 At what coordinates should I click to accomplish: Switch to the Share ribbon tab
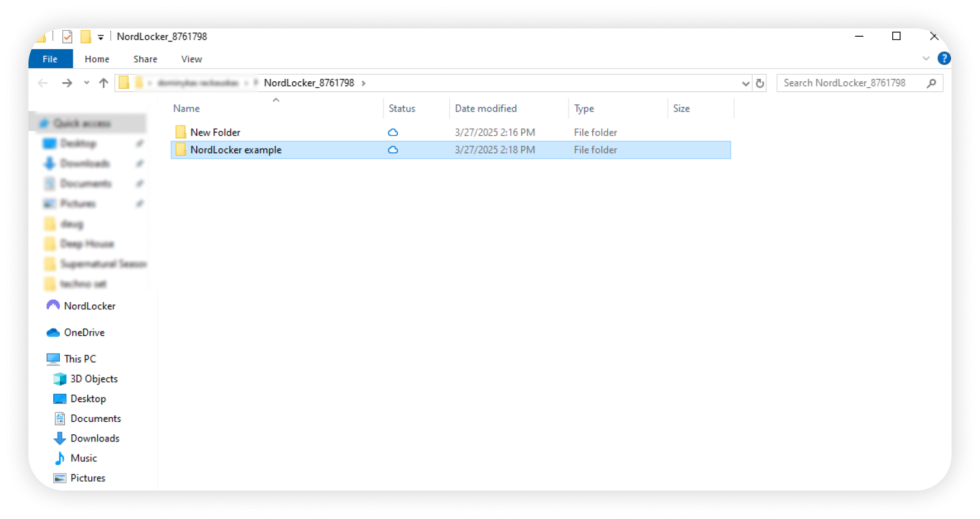[145, 59]
